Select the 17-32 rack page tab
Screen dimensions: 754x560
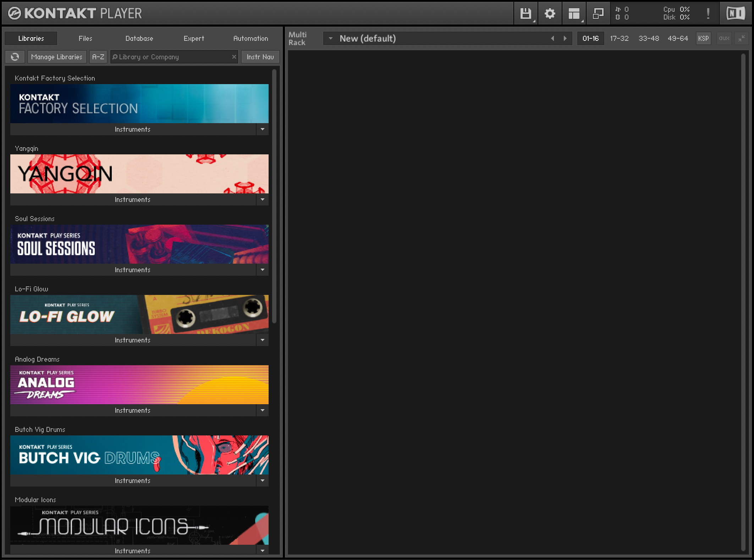pyautogui.click(x=619, y=38)
